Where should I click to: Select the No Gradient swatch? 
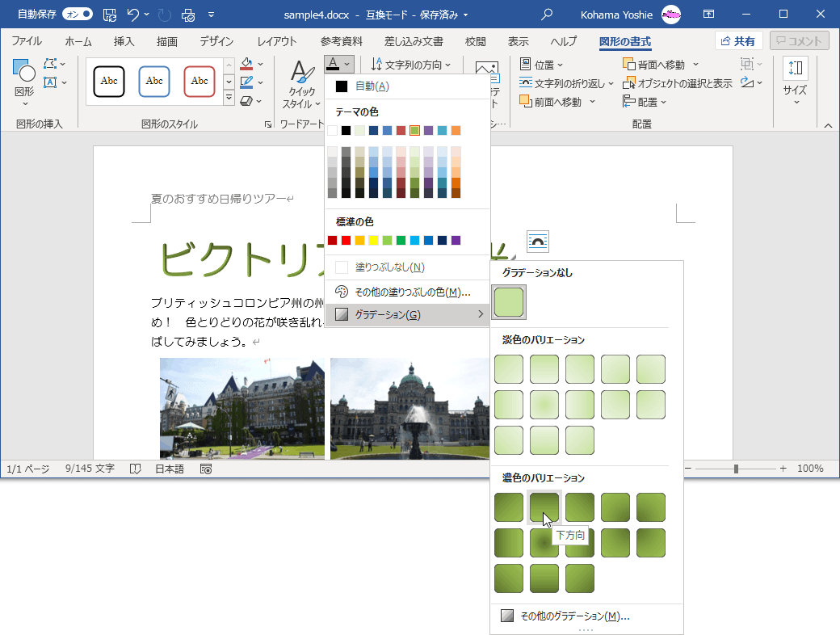[509, 302]
